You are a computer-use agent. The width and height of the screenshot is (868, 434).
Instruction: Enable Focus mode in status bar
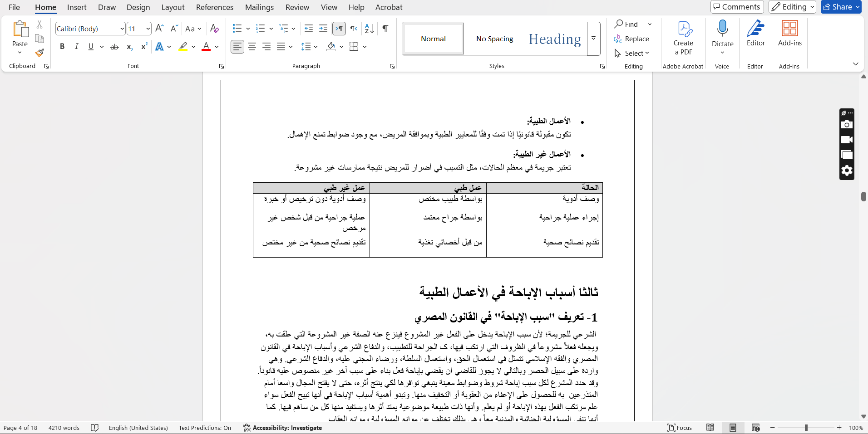pos(680,428)
